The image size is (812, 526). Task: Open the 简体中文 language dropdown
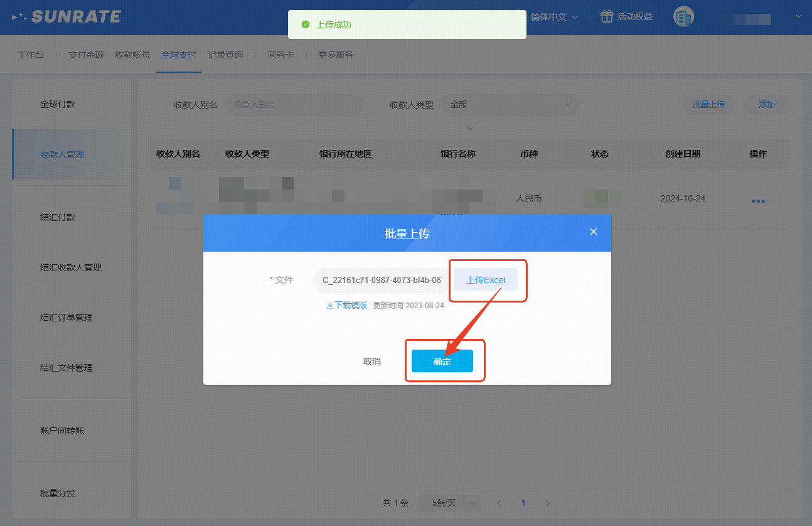[554, 17]
